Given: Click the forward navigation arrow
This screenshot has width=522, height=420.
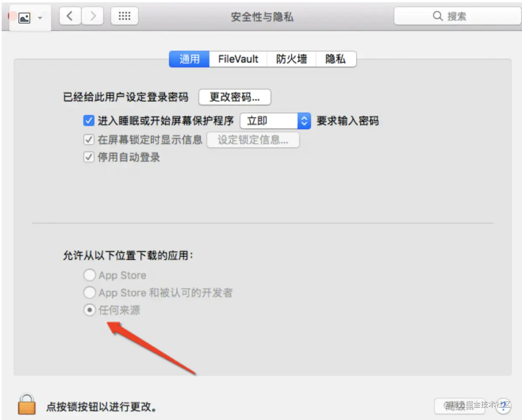Looking at the screenshot, I should [x=92, y=16].
